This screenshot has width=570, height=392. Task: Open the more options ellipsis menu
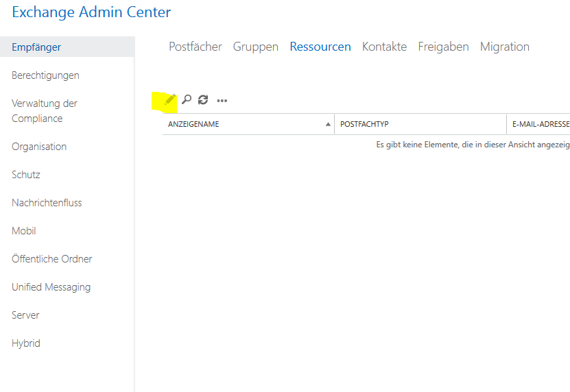pyautogui.click(x=222, y=101)
